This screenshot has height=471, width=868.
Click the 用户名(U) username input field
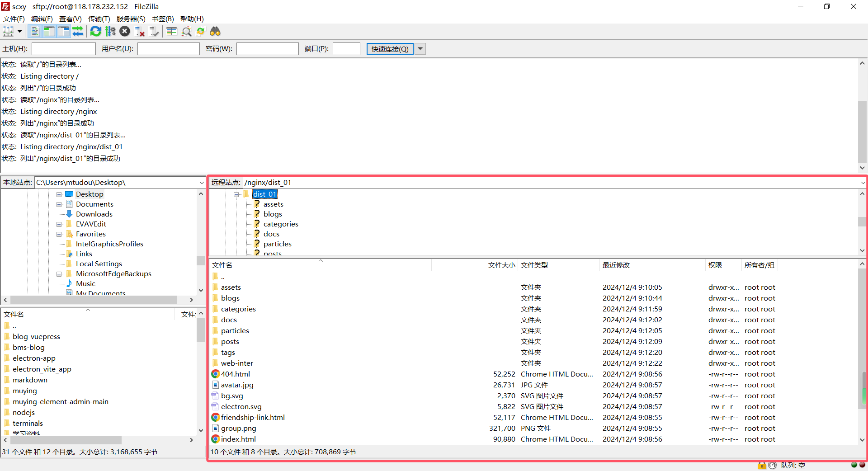[x=169, y=49]
